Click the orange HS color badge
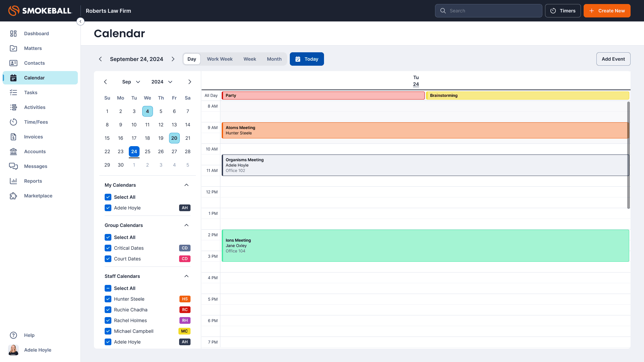 (x=185, y=299)
